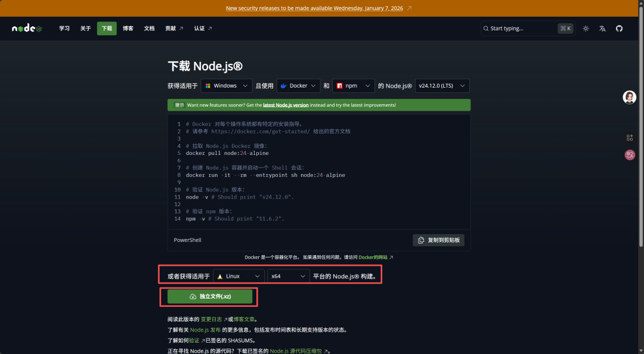Select the 下载 nav tab
Viewport: 644px width, 354px height.
point(107,29)
